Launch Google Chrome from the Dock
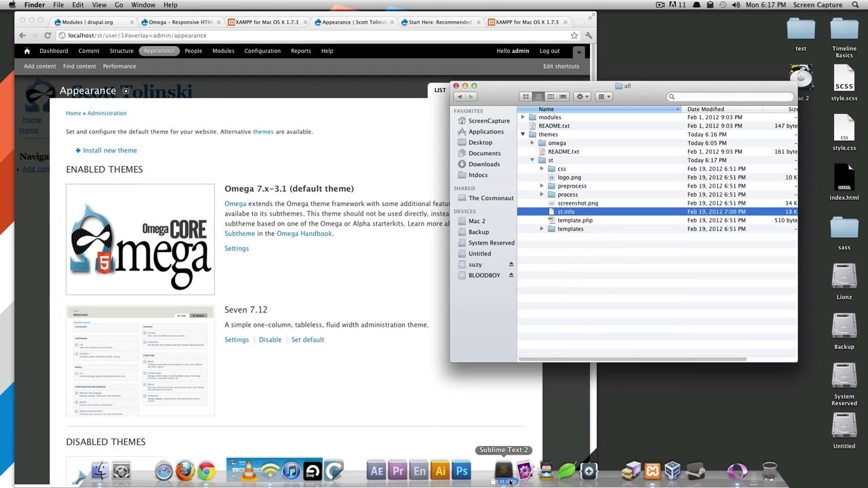Image resolution: width=868 pixels, height=488 pixels. 207,470
